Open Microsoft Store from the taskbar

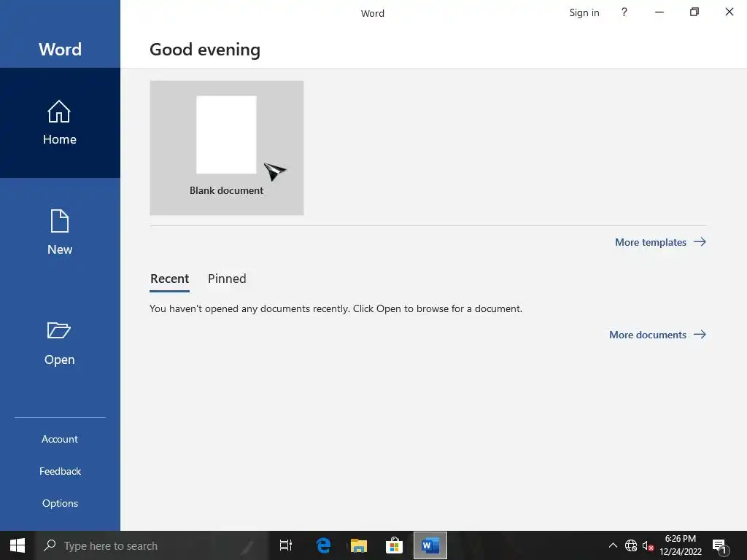(x=394, y=545)
